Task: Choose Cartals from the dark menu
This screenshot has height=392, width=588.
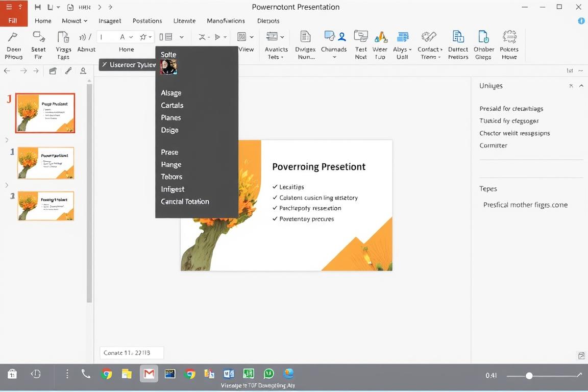Action: click(172, 105)
